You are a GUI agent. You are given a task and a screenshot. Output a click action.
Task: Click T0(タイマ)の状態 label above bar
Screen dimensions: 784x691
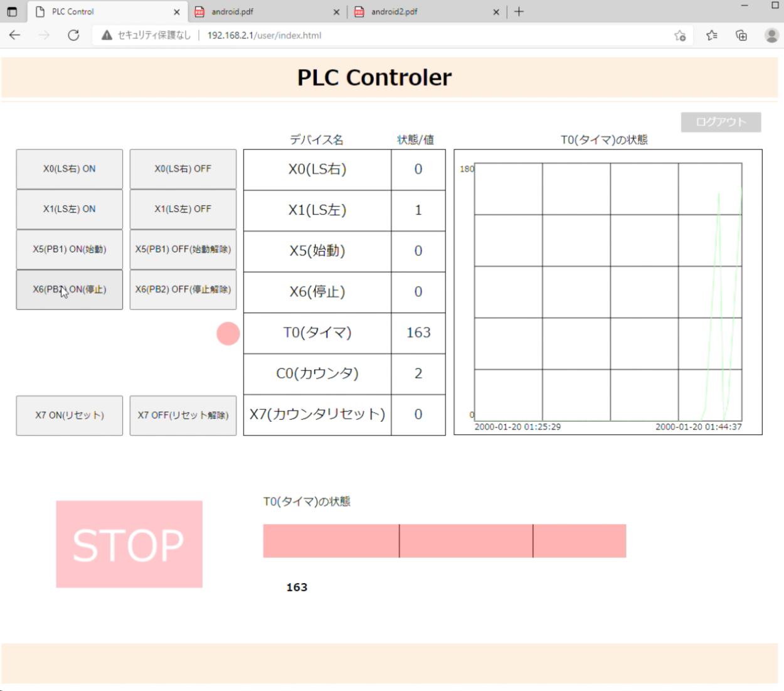(x=307, y=501)
